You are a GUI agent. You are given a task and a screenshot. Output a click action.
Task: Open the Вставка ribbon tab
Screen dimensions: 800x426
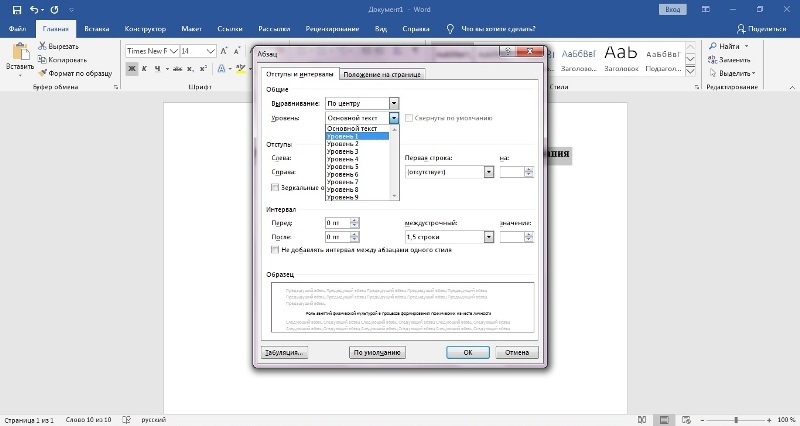(x=98, y=30)
